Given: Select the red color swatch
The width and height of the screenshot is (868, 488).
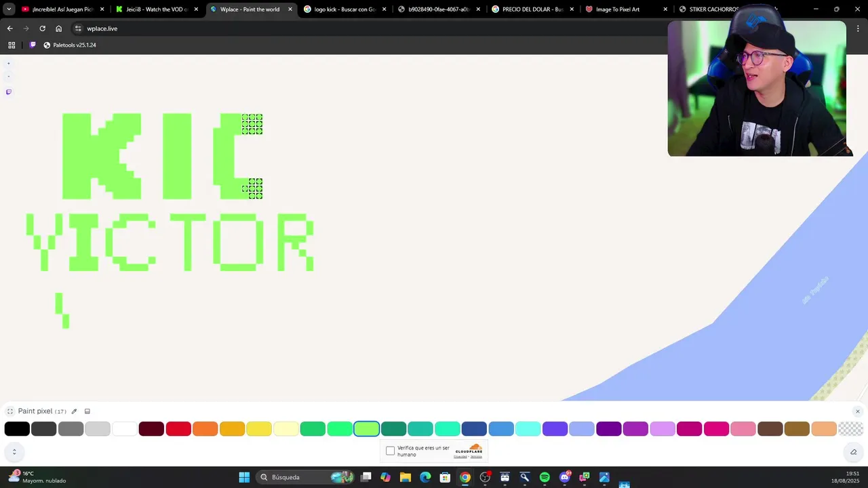Looking at the screenshot, I should (178, 428).
